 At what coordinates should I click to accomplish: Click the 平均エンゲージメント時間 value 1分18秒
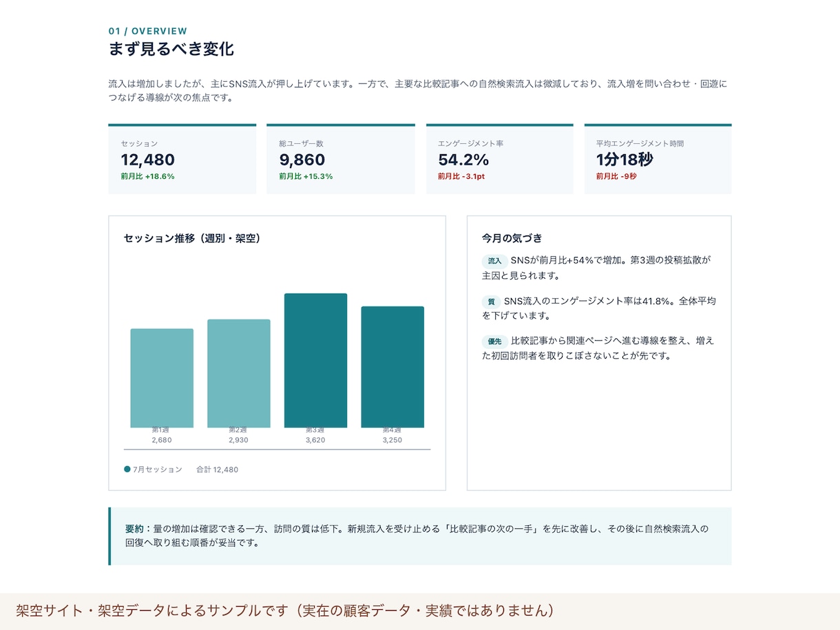click(624, 160)
